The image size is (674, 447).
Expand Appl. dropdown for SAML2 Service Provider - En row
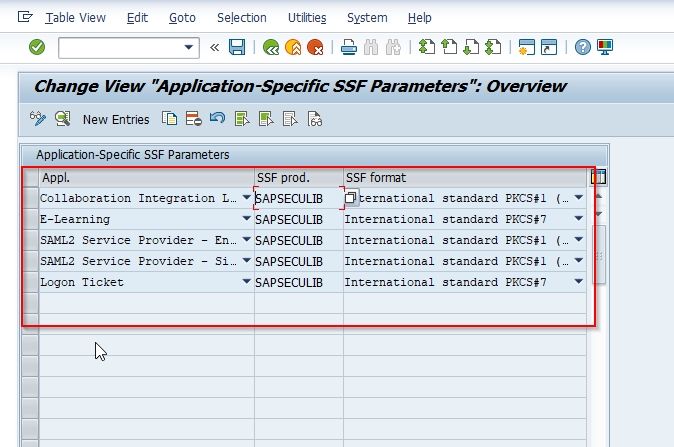pos(246,240)
